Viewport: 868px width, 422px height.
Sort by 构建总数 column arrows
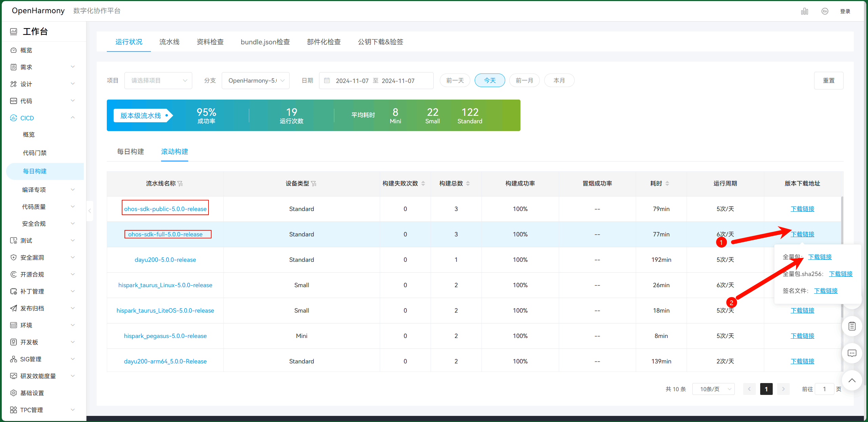[468, 184]
